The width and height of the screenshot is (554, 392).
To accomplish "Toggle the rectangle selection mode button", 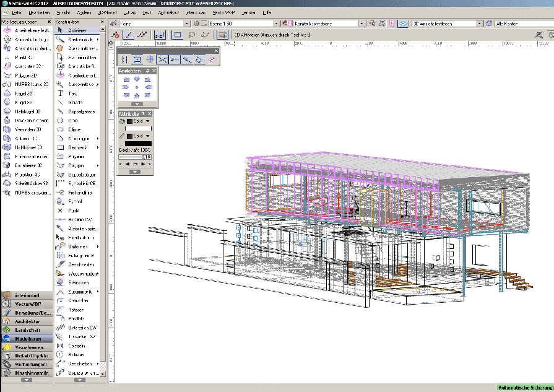I will click(x=177, y=35).
